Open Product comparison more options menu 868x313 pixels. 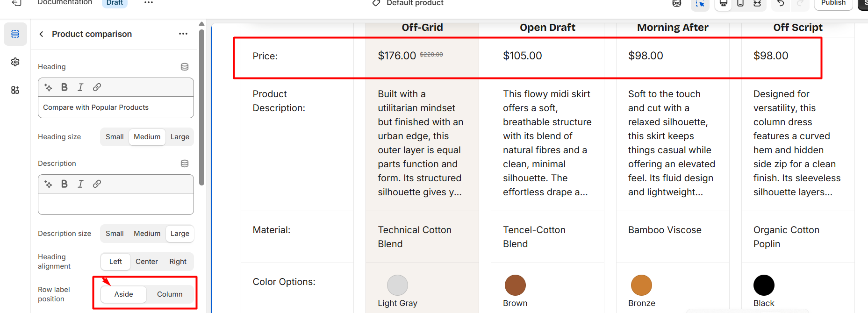183,34
